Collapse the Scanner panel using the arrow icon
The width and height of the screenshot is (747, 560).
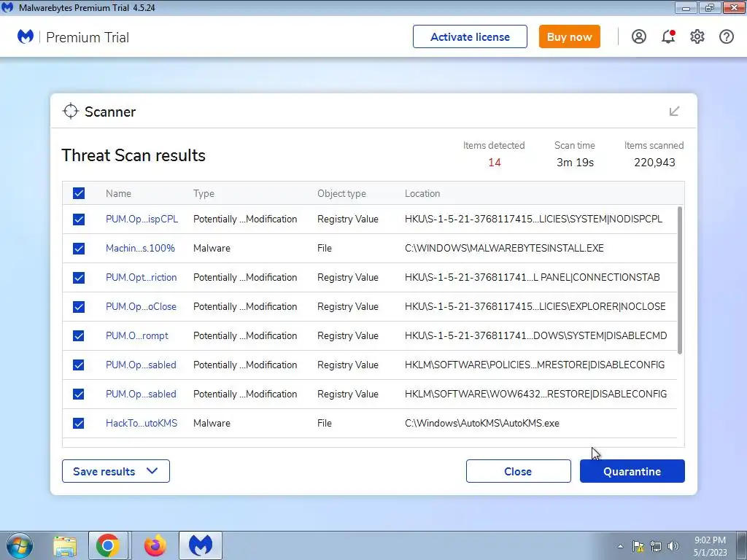[674, 112]
